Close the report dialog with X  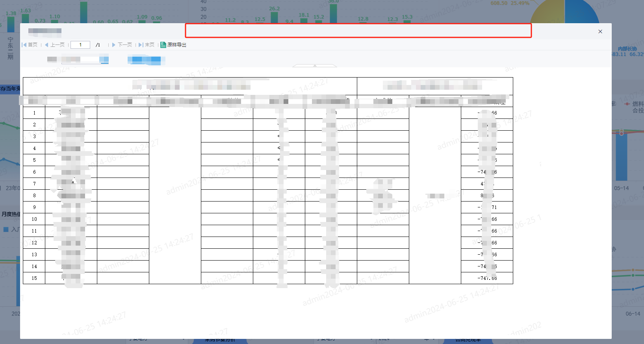[600, 31]
